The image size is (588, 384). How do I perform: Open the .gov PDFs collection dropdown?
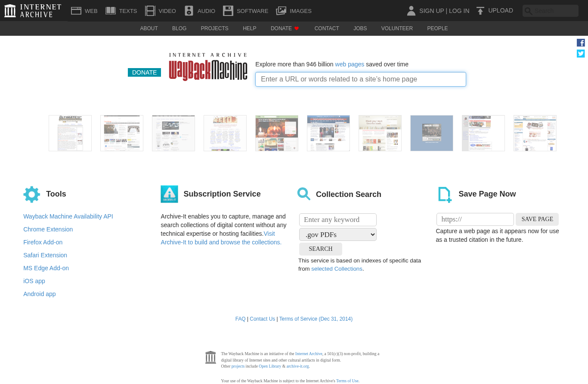[x=338, y=234]
